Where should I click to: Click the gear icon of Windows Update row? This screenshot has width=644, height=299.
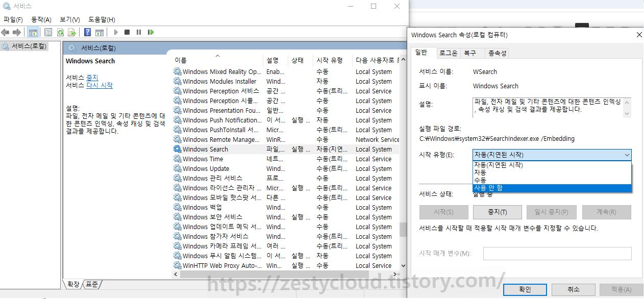click(178, 168)
